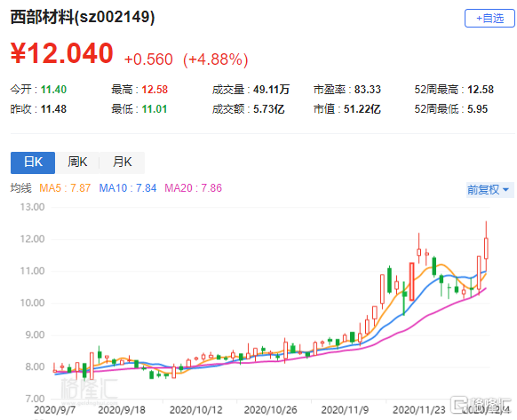
Task: Click the 最高 value 12.58
Action: point(155,90)
